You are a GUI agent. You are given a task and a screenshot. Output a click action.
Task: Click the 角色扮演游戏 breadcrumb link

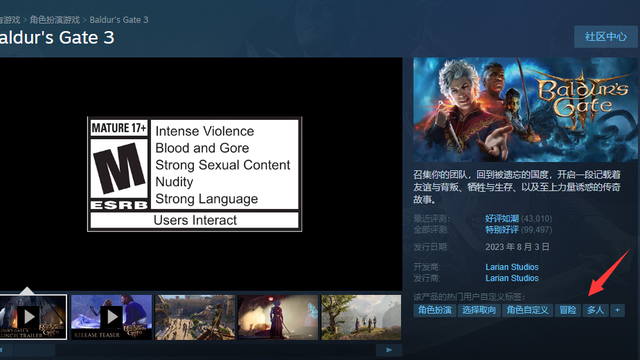55,20
